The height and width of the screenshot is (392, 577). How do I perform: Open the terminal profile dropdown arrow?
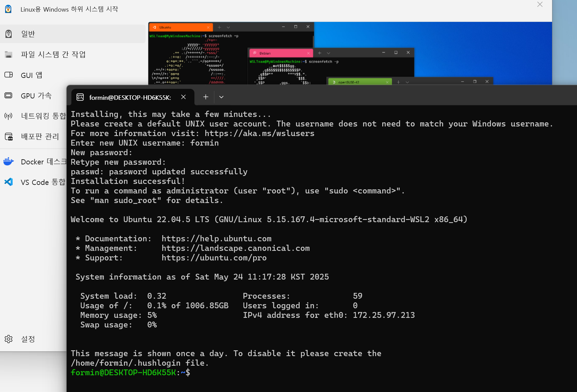221,97
